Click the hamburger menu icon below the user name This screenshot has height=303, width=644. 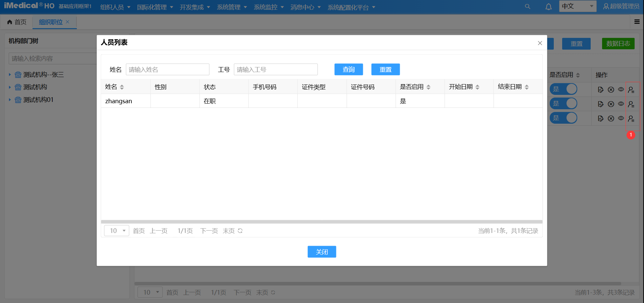637,21
